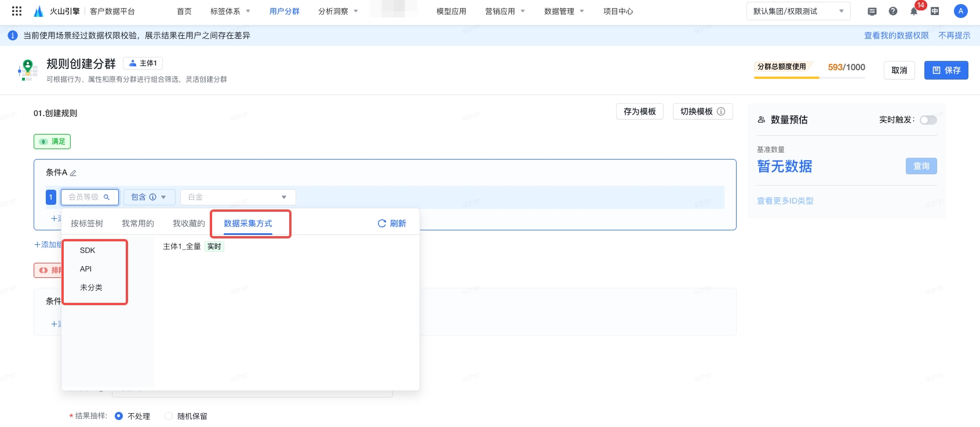This screenshot has height=427, width=980.
Task: Click the 基准数量 label
Action: coord(771,150)
